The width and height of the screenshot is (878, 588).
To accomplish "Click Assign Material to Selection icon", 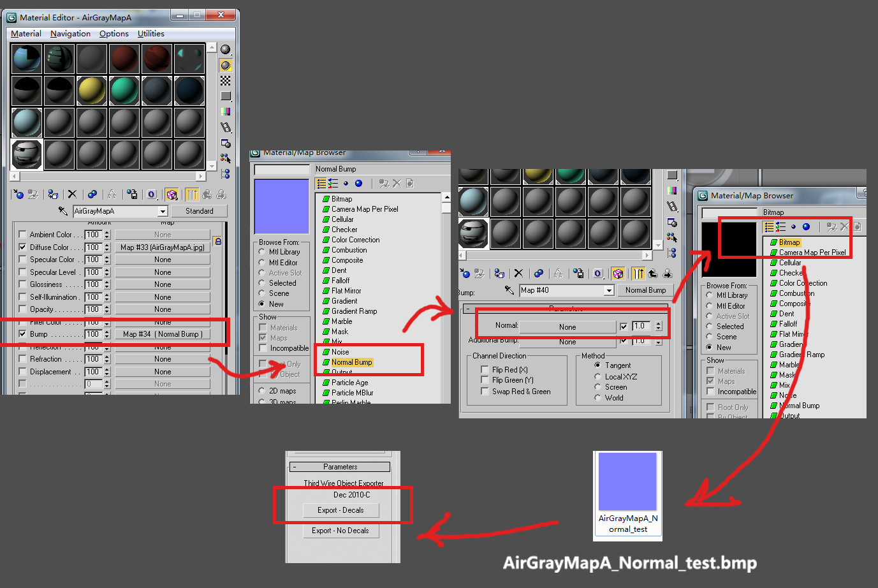I will [53, 195].
